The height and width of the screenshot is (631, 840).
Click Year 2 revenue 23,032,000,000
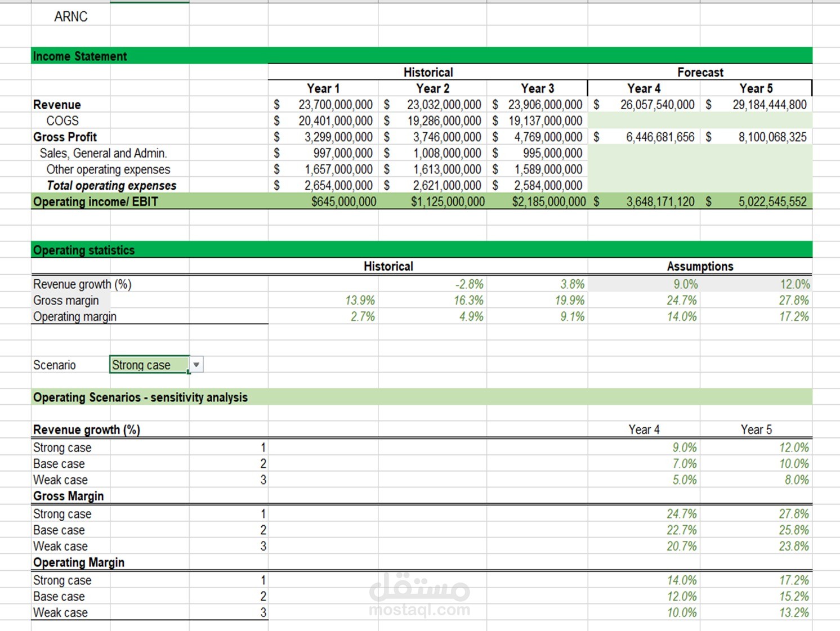(x=432, y=105)
